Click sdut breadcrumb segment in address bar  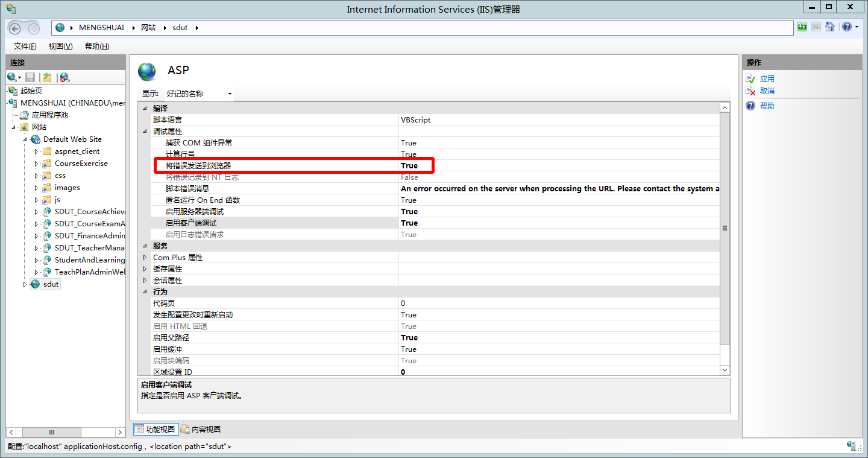click(180, 28)
